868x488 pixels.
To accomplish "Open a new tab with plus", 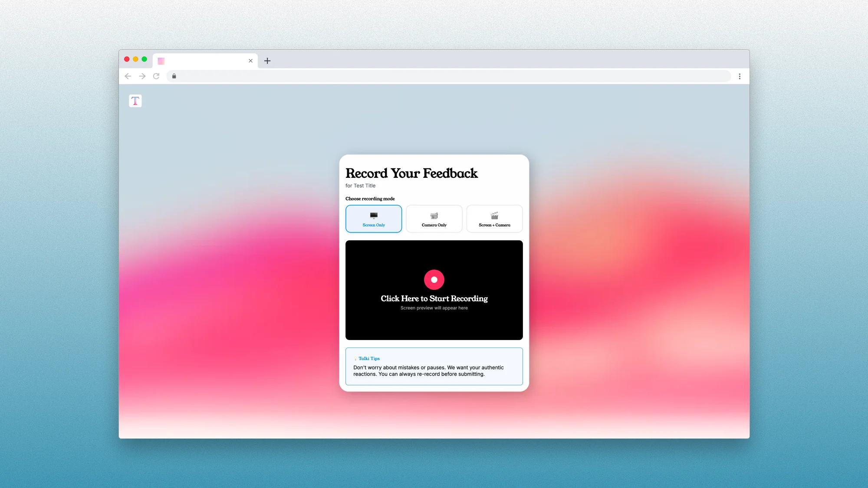I will click(267, 61).
